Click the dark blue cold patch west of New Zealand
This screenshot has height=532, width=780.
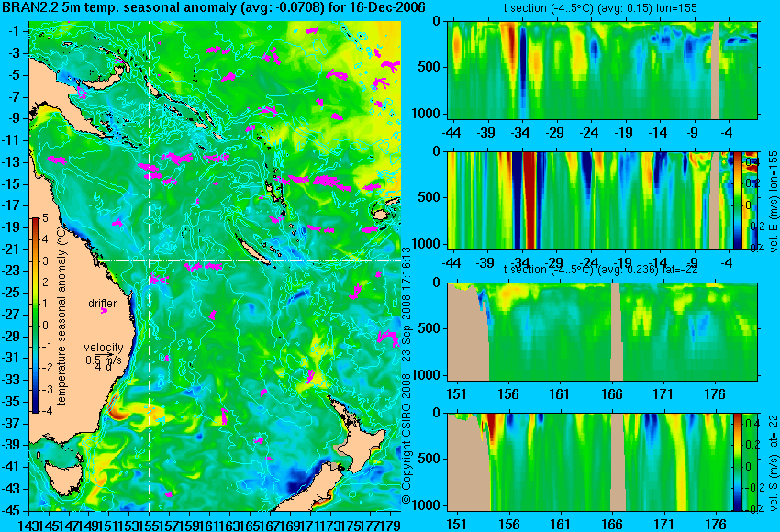(296, 482)
